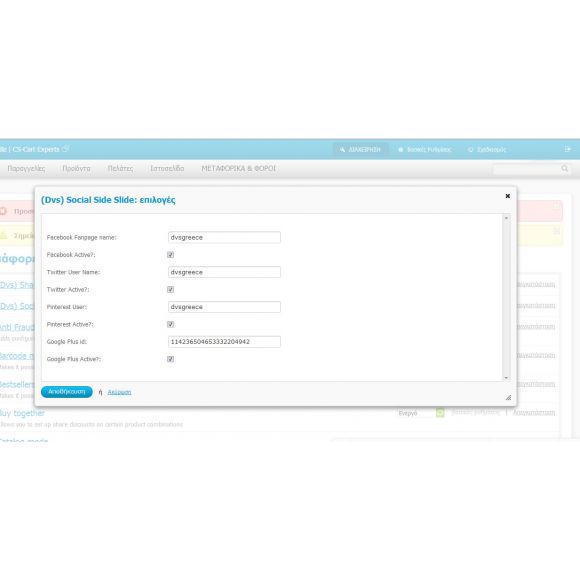Click the 'Twitter User Name:' label
580x580 pixels.
coord(73,272)
